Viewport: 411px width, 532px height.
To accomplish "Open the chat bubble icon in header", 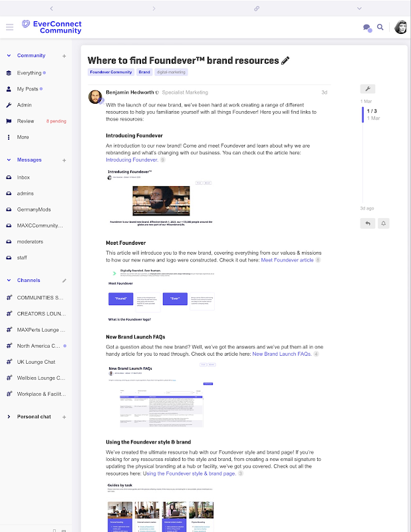I will click(367, 27).
